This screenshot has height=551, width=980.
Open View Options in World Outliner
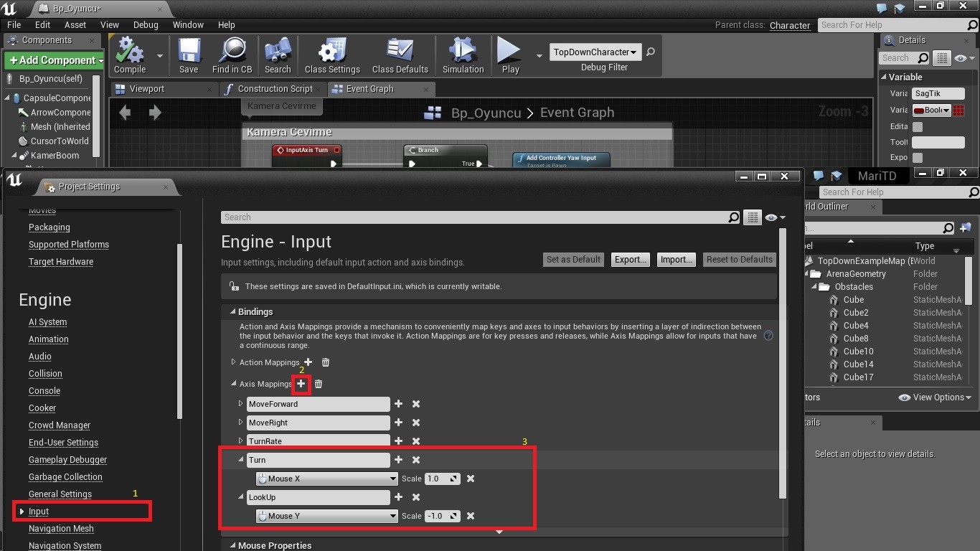(935, 397)
